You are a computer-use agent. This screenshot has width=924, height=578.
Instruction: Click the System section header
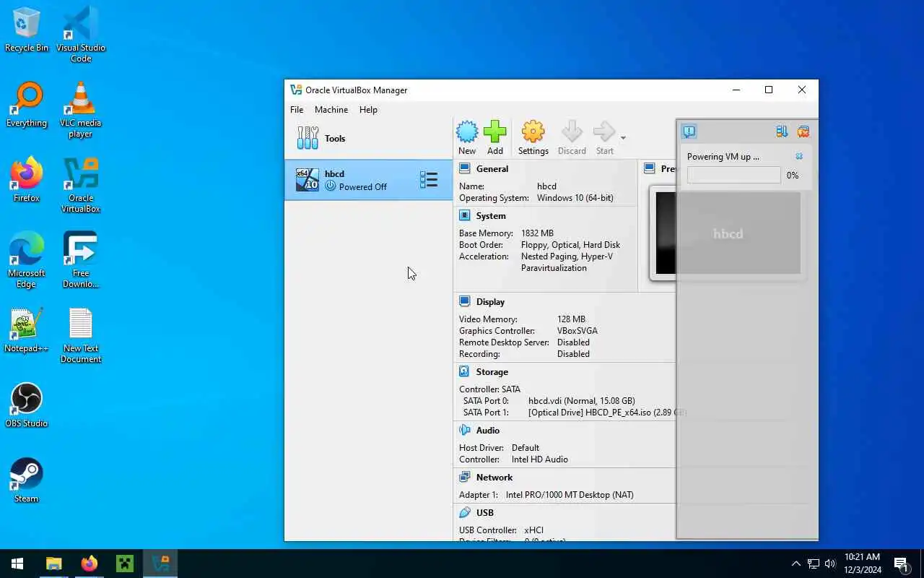491,216
